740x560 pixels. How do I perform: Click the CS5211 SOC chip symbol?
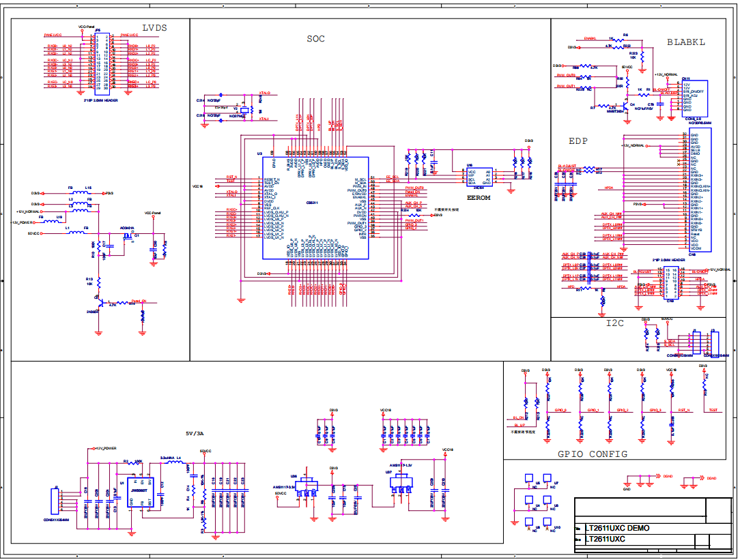(x=315, y=208)
